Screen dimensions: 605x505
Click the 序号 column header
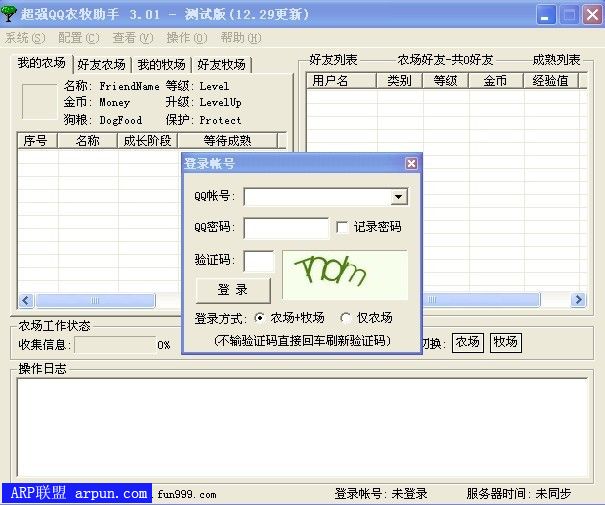[x=37, y=140]
